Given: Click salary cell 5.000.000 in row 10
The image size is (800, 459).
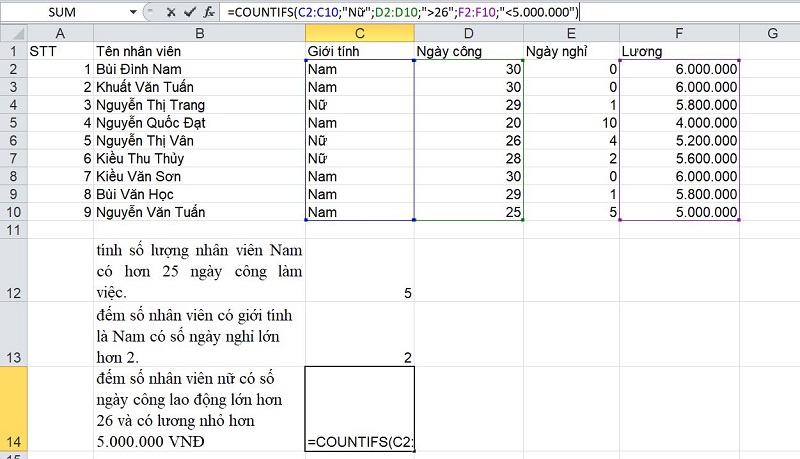Looking at the screenshot, I should click(x=679, y=212).
